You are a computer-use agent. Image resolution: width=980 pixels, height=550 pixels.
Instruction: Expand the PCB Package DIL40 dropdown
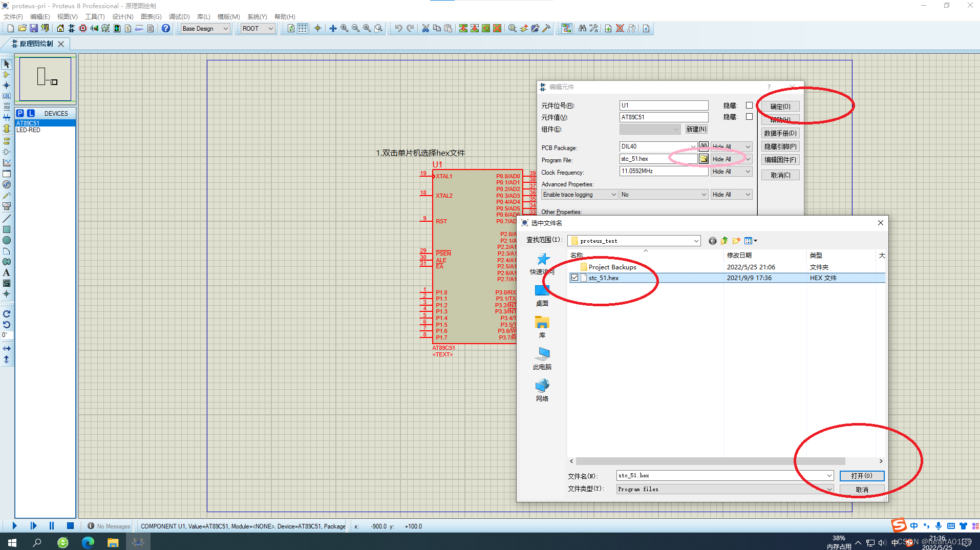click(693, 146)
